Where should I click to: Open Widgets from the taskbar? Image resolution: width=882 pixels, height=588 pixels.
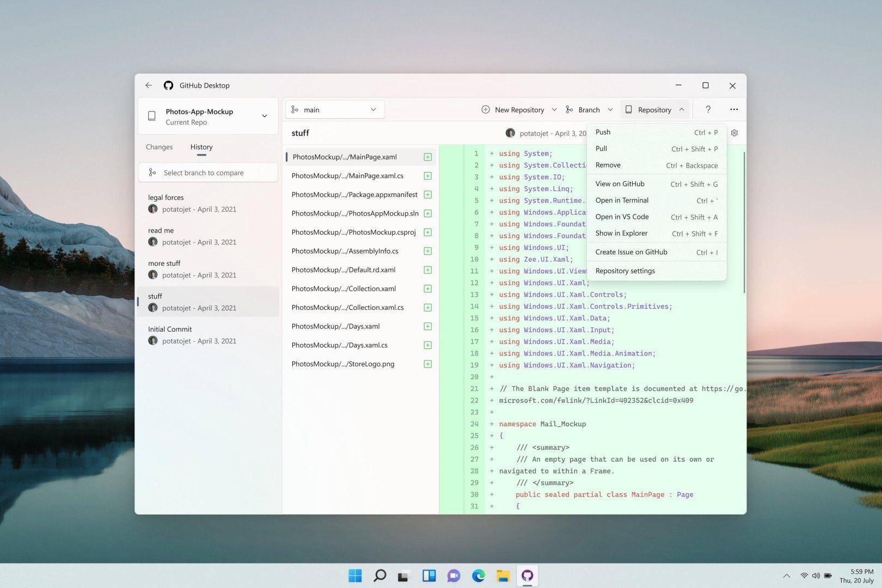(429, 575)
